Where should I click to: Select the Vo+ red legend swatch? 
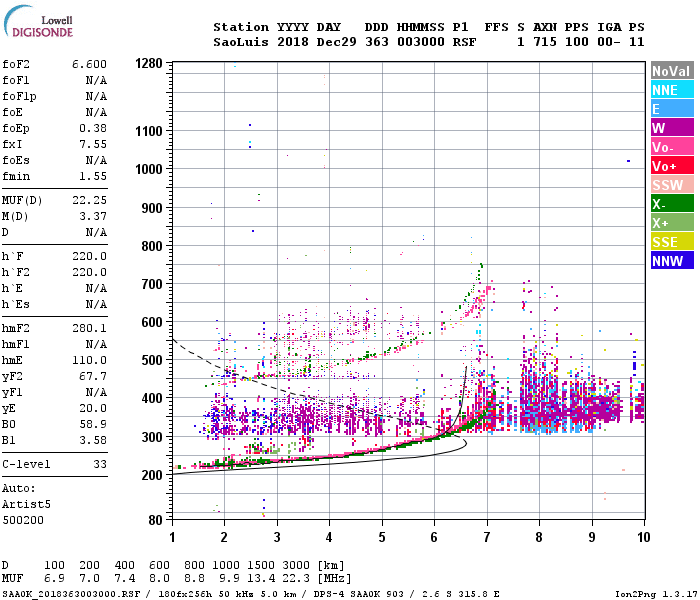[672, 166]
